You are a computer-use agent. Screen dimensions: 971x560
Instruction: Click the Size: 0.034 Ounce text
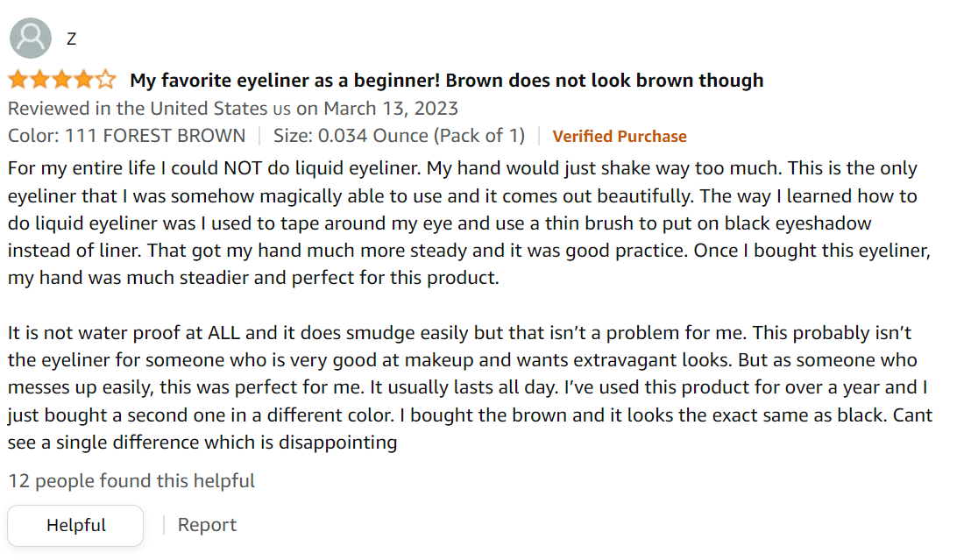(x=399, y=136)
